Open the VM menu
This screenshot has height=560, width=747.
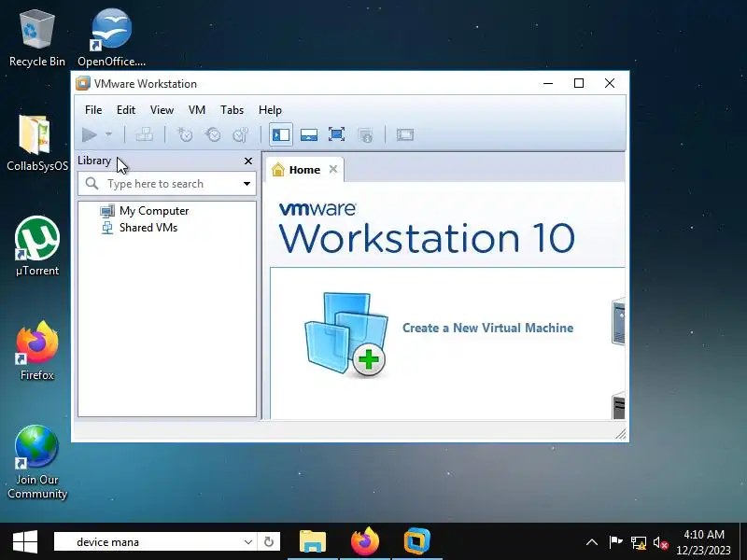pyautogui.click(x=197, y=110)
